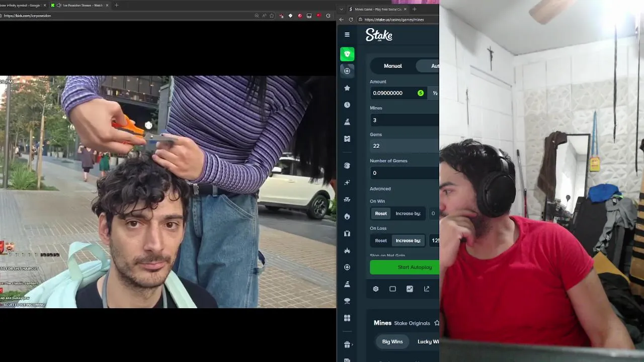
Task: Go back in the Stake browser window
Action: 342,20
